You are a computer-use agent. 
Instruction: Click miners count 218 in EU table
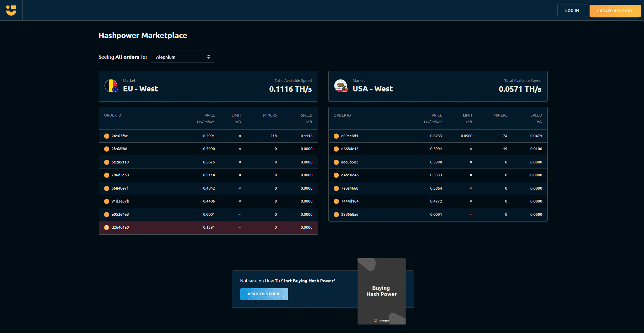[274, 136]
